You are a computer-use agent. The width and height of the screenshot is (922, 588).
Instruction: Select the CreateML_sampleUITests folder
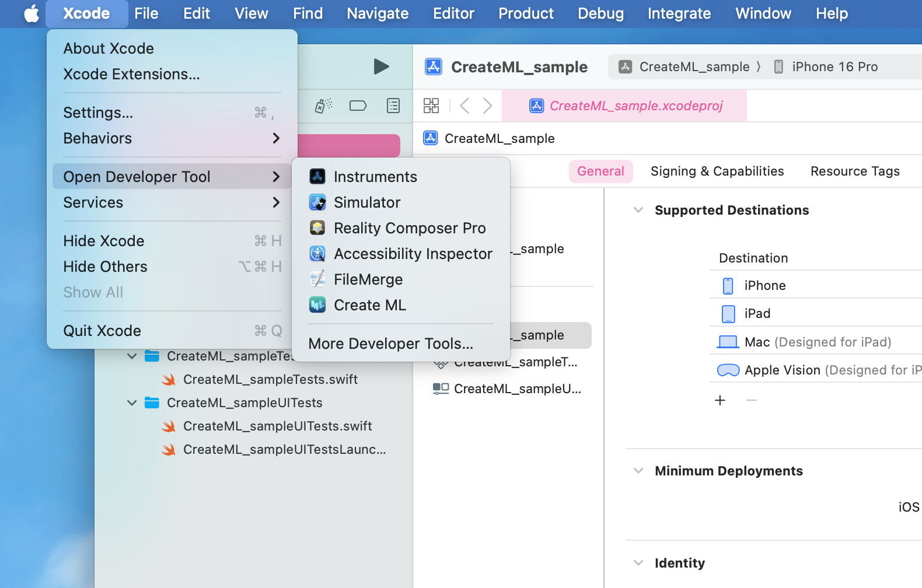pyautogui.click(x=245, y=403)
